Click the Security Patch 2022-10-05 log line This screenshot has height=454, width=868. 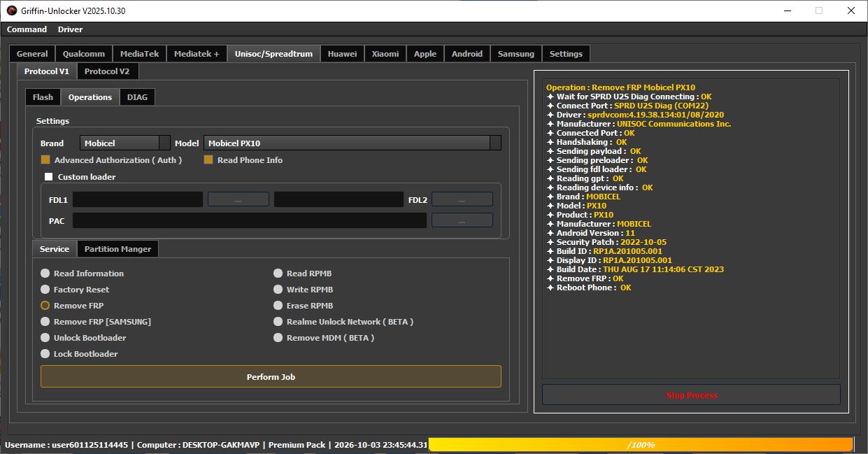606,242
